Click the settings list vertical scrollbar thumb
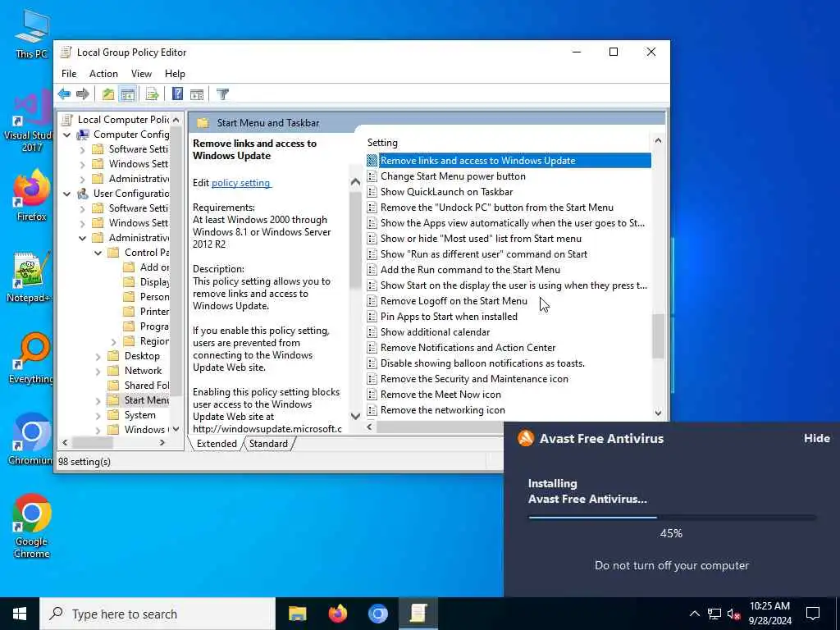This screenshot has height=630, width=840. 658,336
